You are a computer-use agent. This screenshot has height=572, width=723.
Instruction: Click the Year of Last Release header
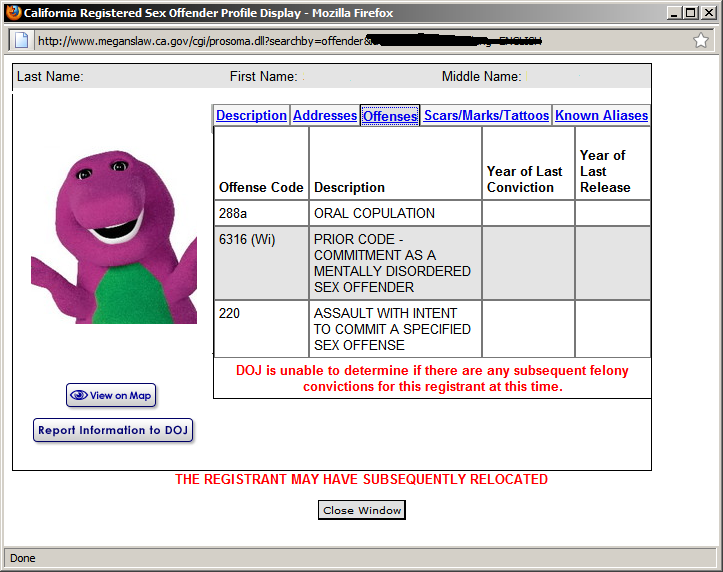613,164
